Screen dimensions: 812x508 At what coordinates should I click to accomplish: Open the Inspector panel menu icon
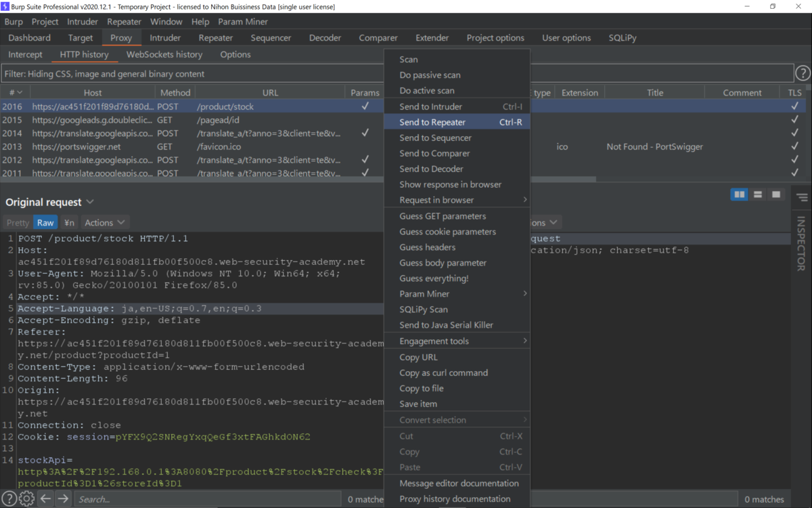[802, 198]
